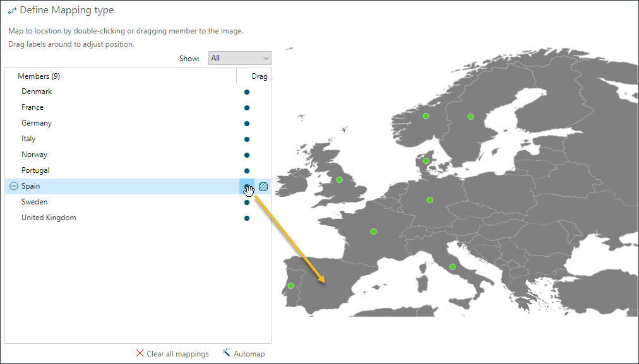Click the hatched area icon in Spain row
This screenshot has width=639, height=364.
point(263,187)
